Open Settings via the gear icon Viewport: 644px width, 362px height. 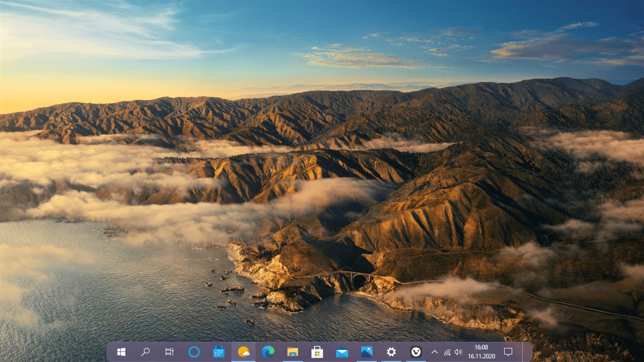pyautogui.click(x=391, y=351)
